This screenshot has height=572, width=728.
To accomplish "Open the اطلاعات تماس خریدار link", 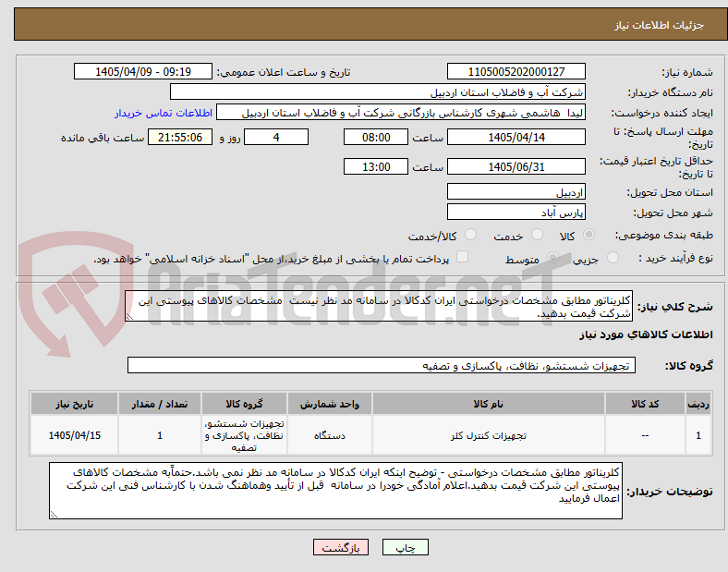I will [x=164, y=113].
